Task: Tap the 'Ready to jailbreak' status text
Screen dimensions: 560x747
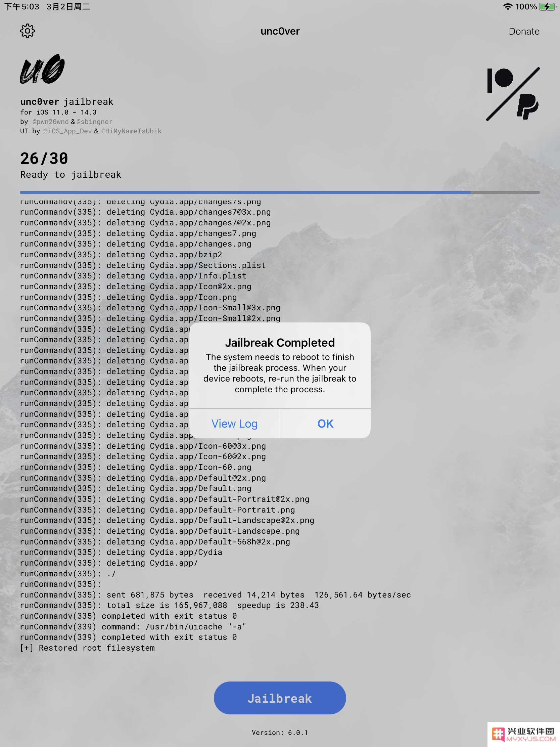Action: point(71,175)
